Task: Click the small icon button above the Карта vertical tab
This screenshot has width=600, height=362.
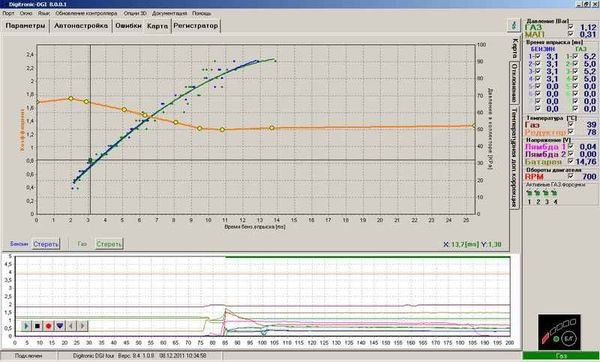Action: [513, 25]
